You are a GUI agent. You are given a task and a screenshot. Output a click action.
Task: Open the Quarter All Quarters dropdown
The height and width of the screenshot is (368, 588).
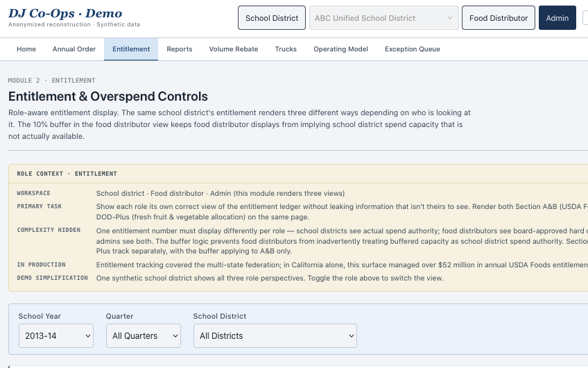tap(144, 335)
